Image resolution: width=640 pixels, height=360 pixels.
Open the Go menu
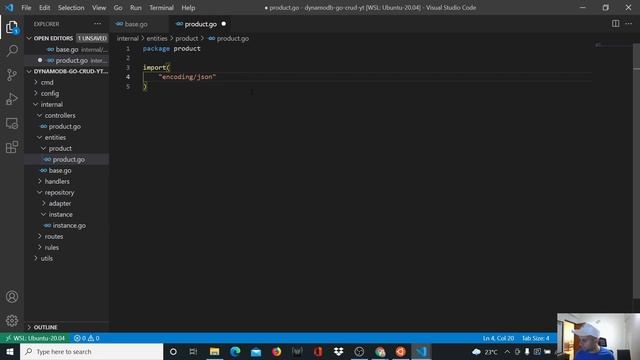click(x=118, y=8)
